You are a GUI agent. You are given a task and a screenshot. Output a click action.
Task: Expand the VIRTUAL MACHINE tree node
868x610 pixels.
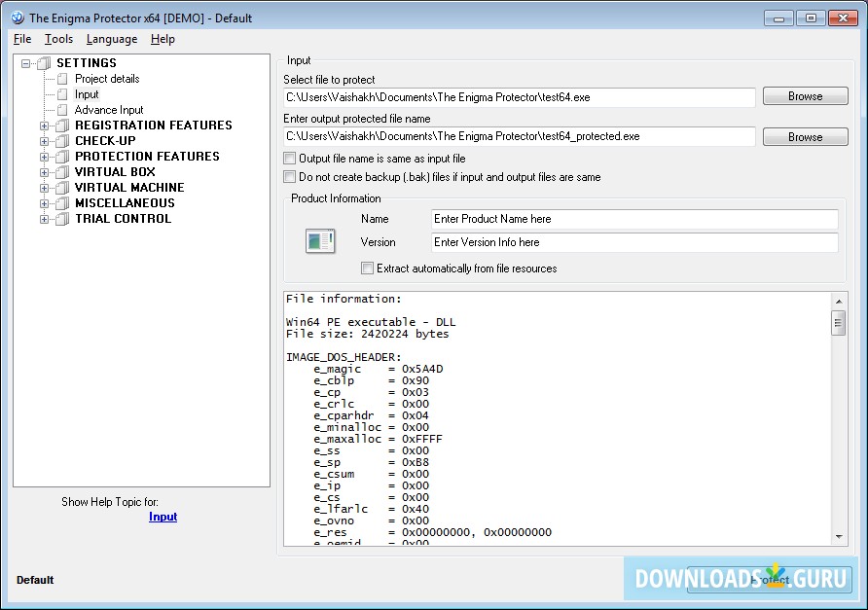pos(44,188)
